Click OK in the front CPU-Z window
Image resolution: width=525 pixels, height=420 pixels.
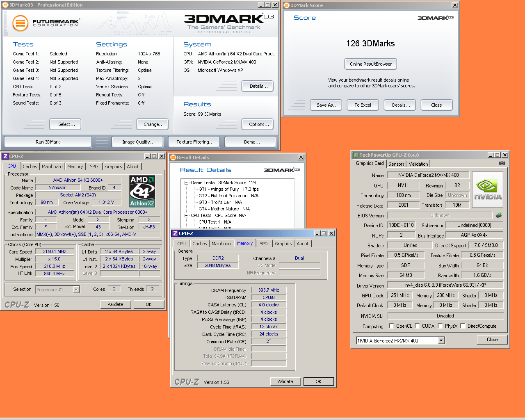pyautogui.click(x=318, y=381)
